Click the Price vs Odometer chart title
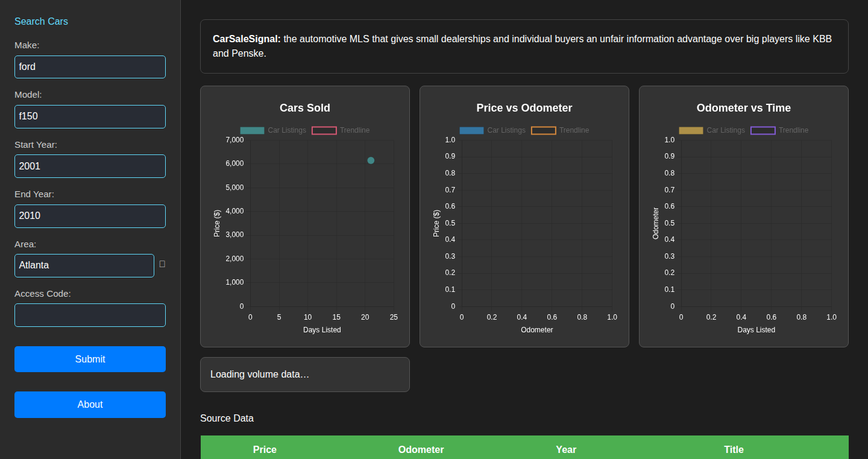Viewport: 868px width, 459px height. [524, 108]
